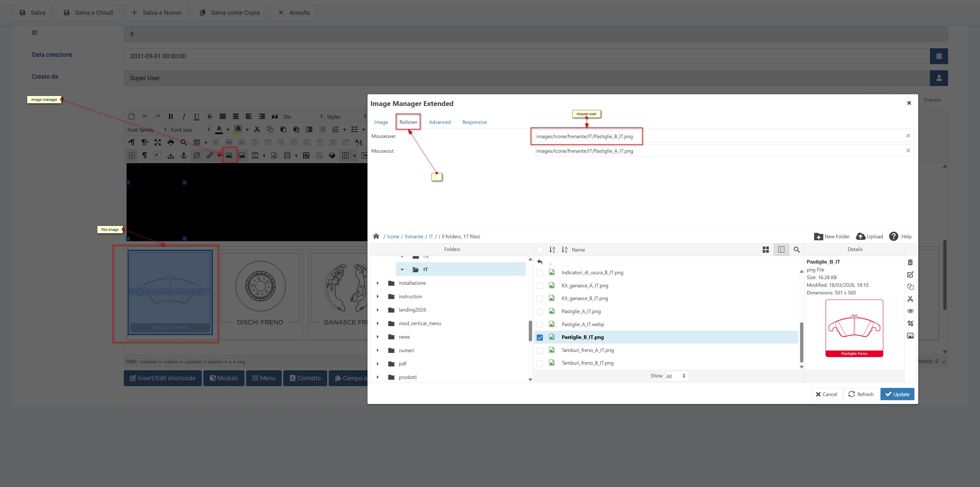Viewport: 980px width, 487px height.
Task: Cut the selected file with scissors icon
Action: click(910, 299)
